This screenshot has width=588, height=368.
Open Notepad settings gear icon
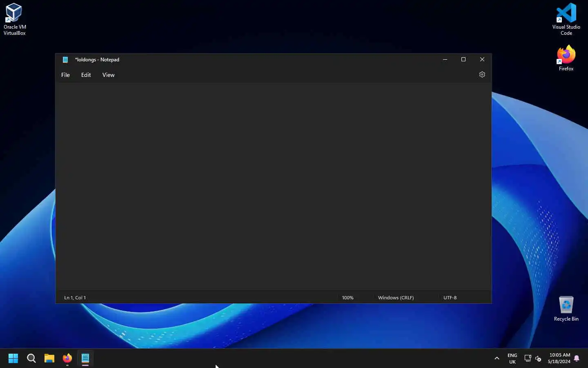pyautogui.click(x=482, y=75)
